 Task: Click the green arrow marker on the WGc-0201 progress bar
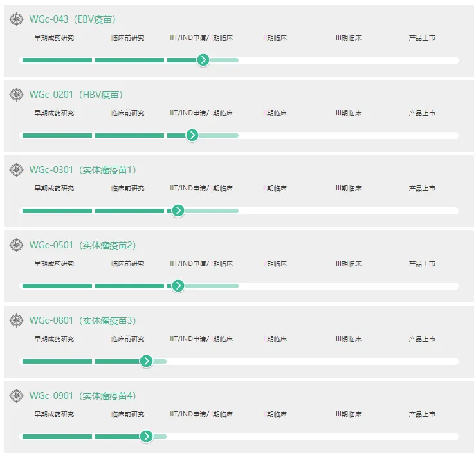pyautogui.click(x=192, y=135)
